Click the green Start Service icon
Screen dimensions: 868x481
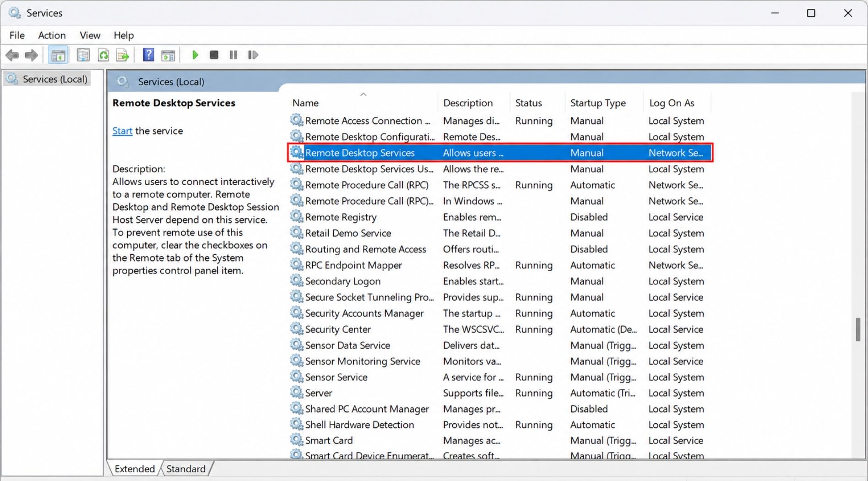[195, 55]
